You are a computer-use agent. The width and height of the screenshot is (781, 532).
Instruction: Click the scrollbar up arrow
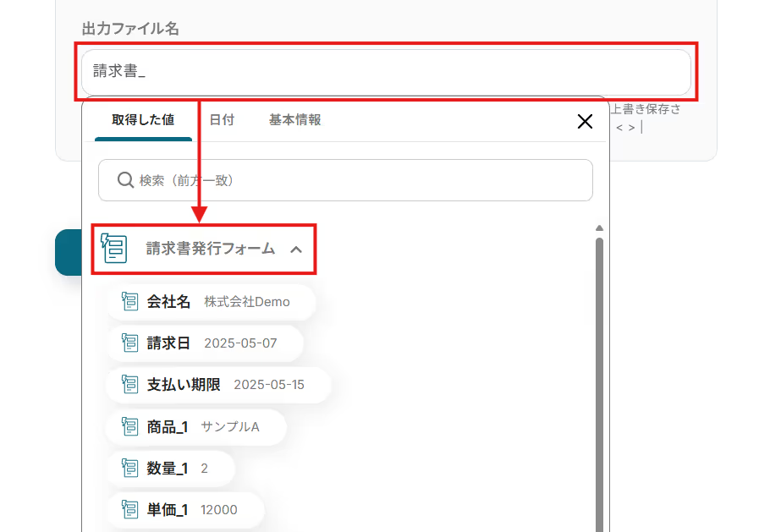click(x=599, y=228)
